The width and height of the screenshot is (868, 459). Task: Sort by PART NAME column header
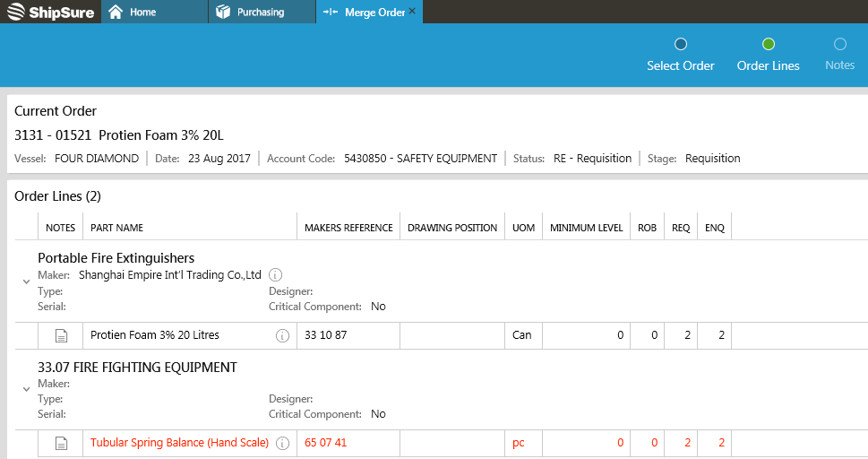(117, 228)
